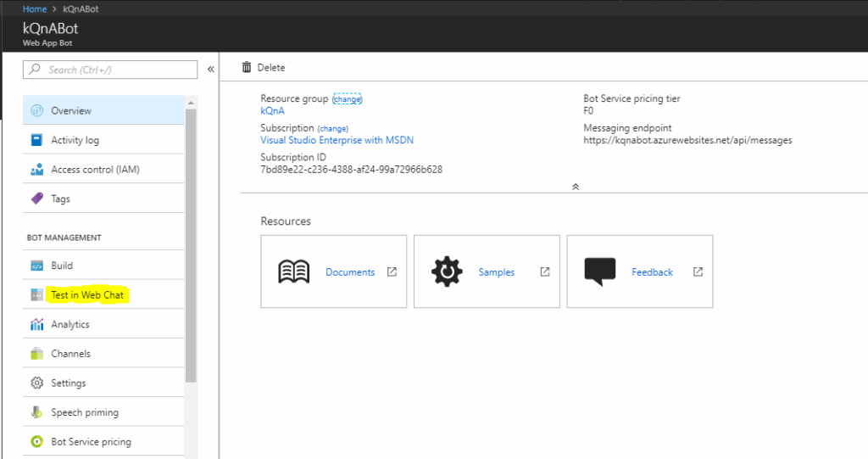The height and width of the screenshot is (459, 868).
Task: Open Access control (IAM) menu item
Action: tap(103, 169)
